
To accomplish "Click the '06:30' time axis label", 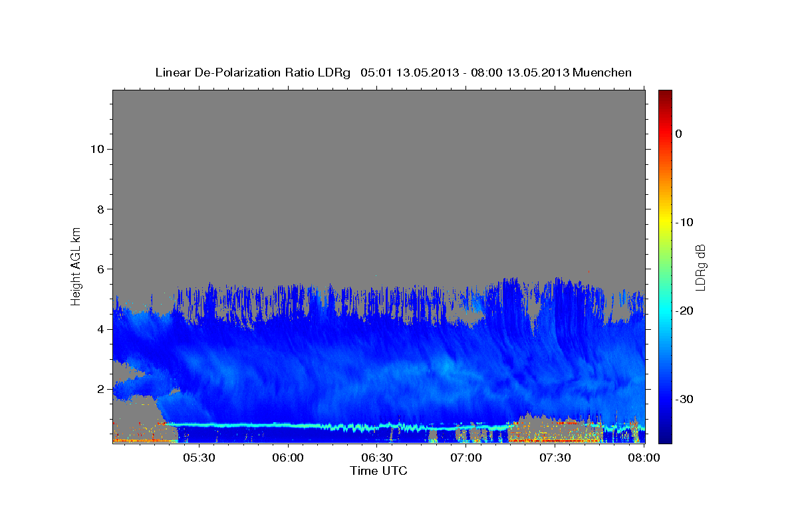I will (x=377, y=458).
